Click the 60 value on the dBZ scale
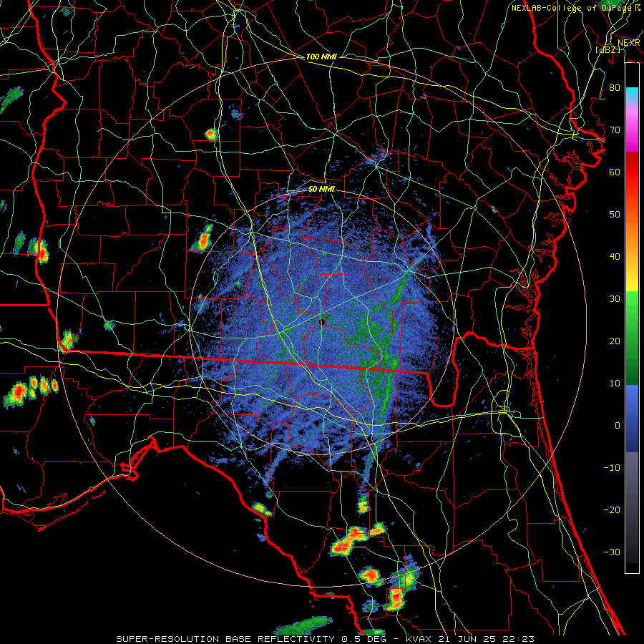The image size is (644, 644). 615,172
